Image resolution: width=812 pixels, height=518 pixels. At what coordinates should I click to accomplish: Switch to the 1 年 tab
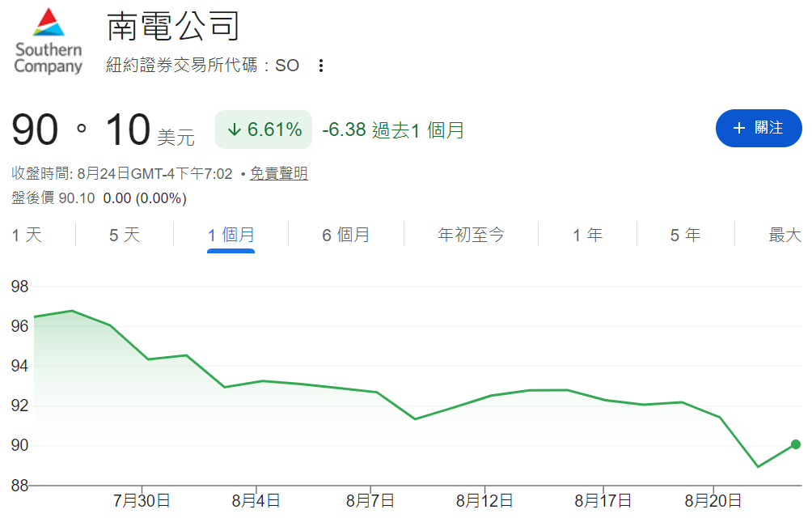coord(587,235)
